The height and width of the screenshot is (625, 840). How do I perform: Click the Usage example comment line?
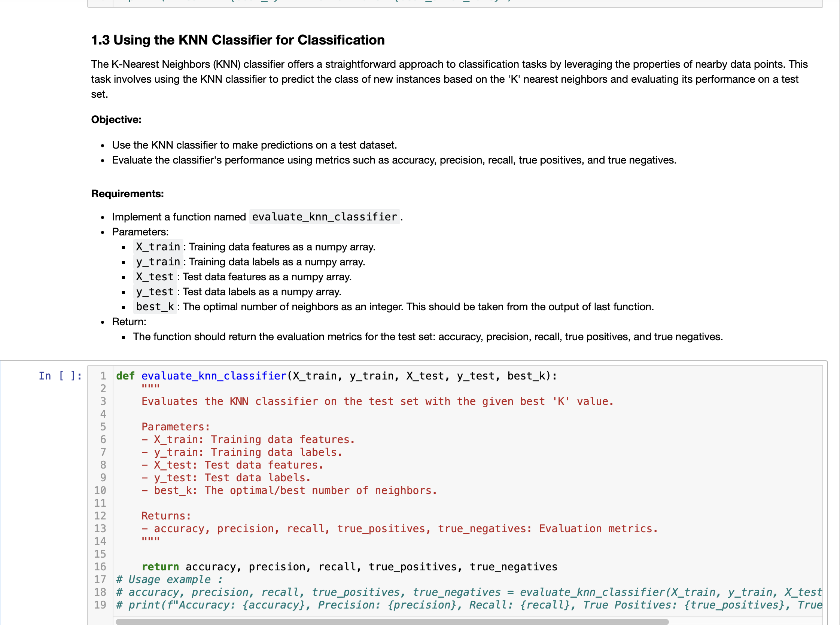(x=169, y=579)
